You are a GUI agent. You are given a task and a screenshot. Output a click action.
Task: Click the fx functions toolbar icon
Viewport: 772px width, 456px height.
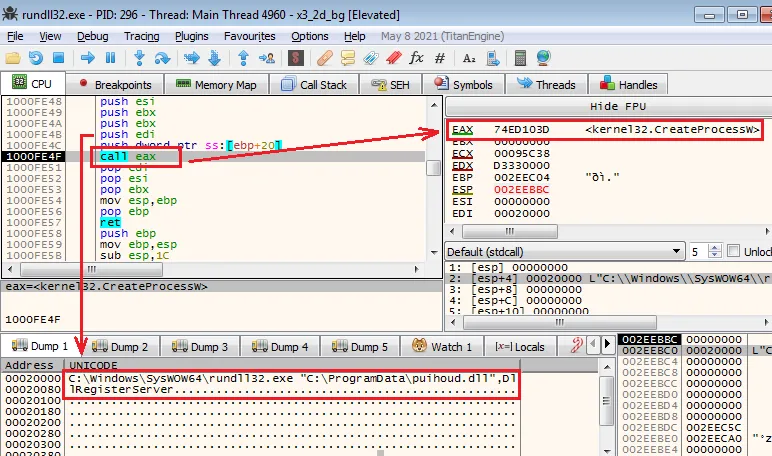tap(416, 57)
